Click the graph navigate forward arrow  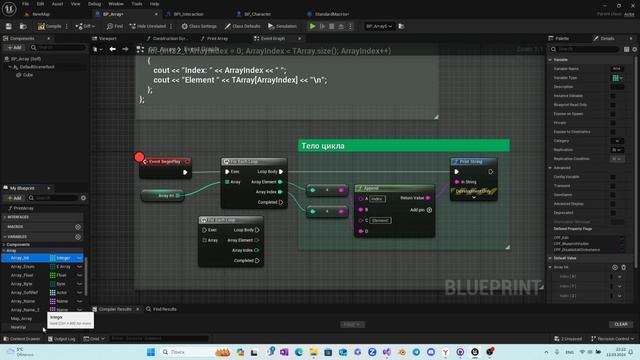pyautogui.click(x=125, y=49)
